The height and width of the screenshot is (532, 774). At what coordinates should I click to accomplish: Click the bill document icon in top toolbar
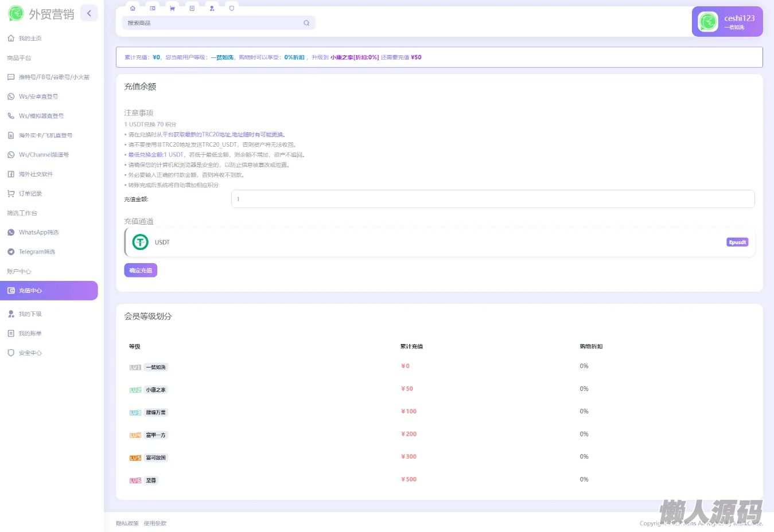[192, 9]
